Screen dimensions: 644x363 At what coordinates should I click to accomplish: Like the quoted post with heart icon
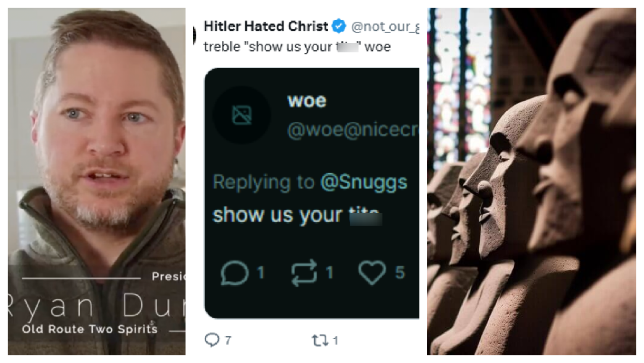click(x=372, y=272)
